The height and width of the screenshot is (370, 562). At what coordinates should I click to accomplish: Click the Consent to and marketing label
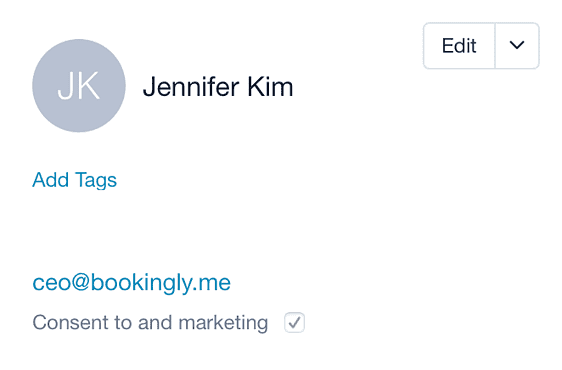coord(150,322)
